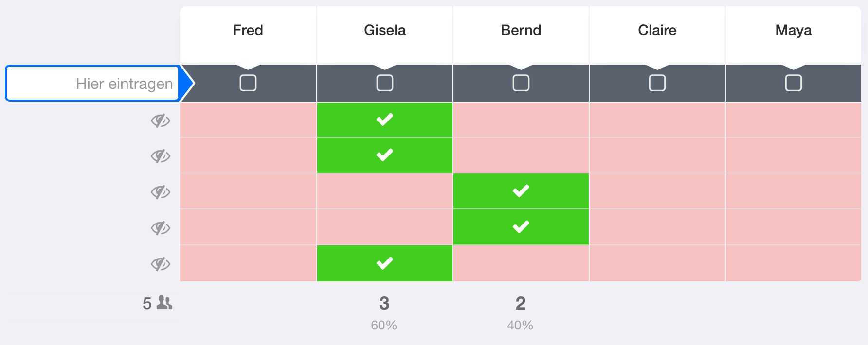Tick the checkbox under Bernd
This screenshot has height=345, width=868.
tap(521, 83)
